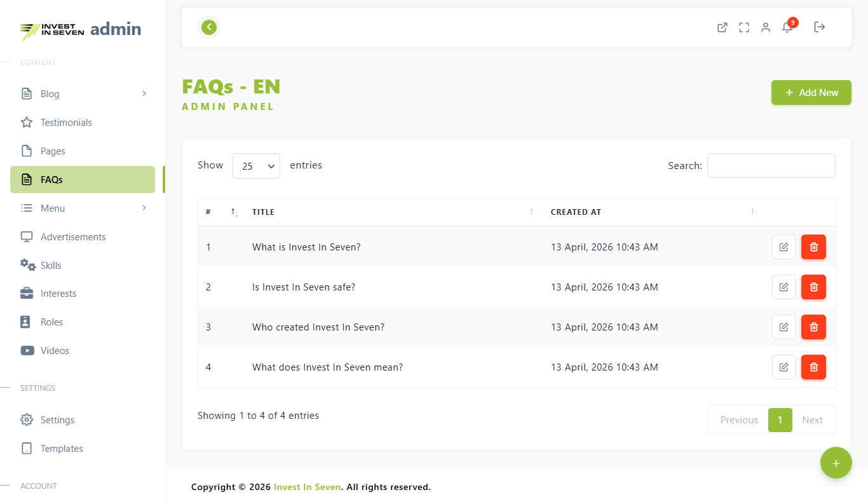The image size is (868, 504).
Task: Open the notifications bell
Action: tap(787, 27)
